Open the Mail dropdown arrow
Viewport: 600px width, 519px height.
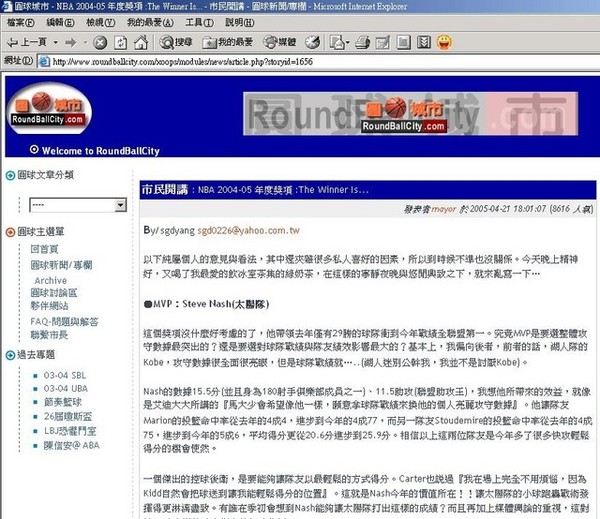[347, 42]
